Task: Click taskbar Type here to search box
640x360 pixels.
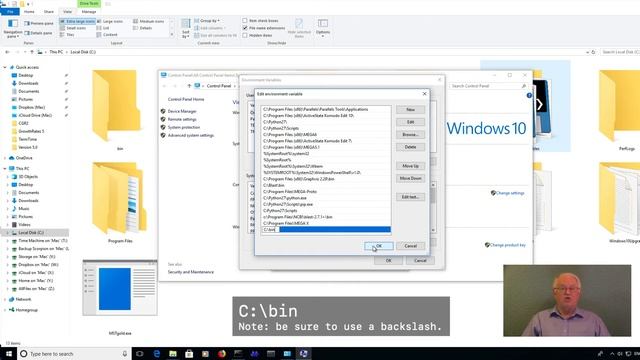Action: (x=74, y=353)
